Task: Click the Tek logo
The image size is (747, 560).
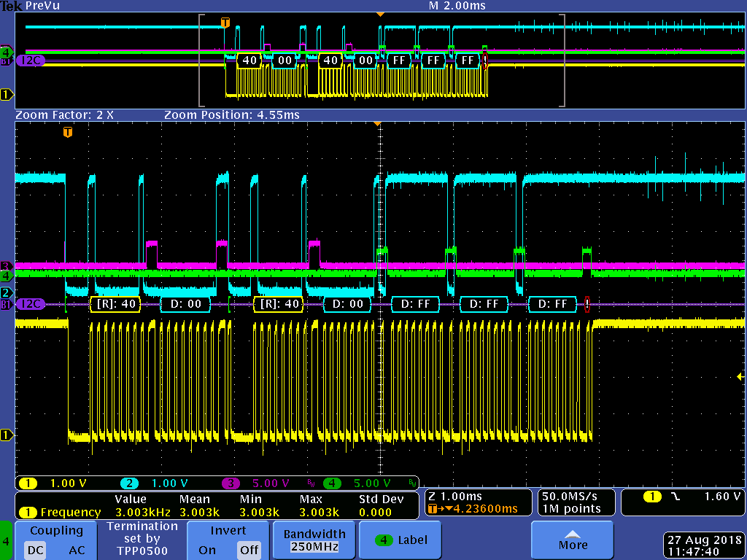Action: (11, 6)
